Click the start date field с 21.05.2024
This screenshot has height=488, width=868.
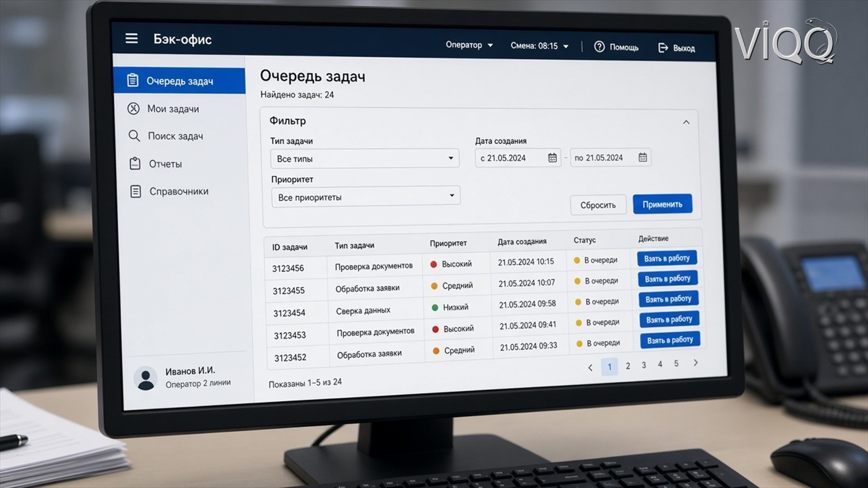click(518, 158)
